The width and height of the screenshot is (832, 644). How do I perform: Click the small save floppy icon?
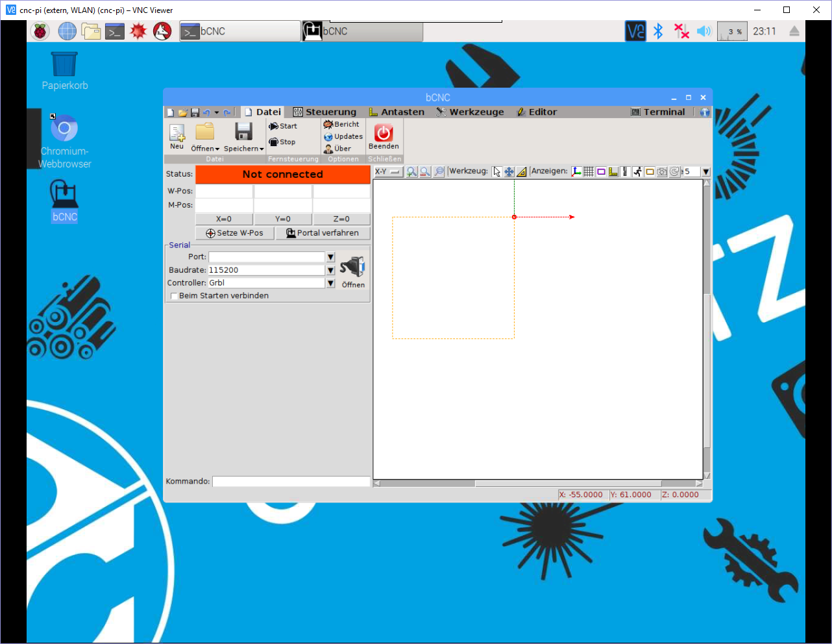195,112
